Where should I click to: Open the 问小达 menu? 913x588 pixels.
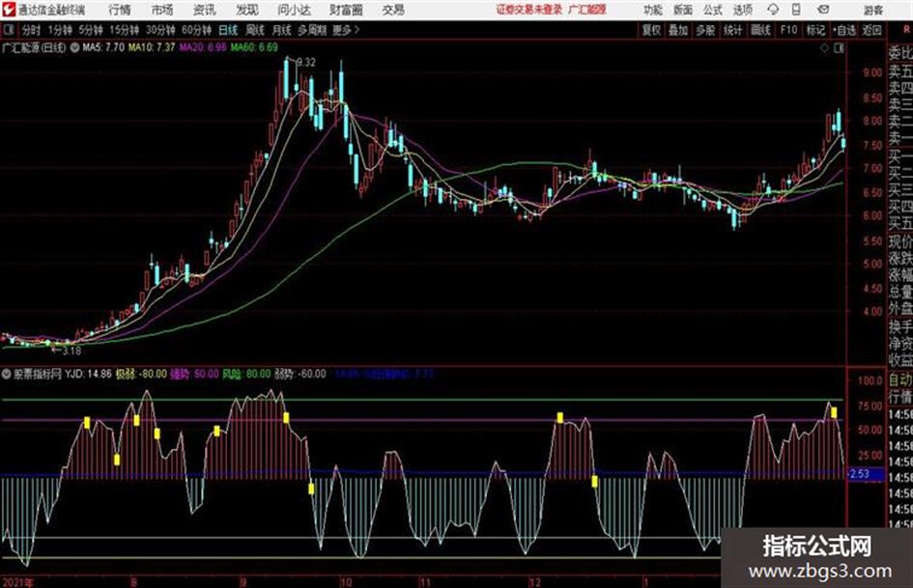pos(294,10)
